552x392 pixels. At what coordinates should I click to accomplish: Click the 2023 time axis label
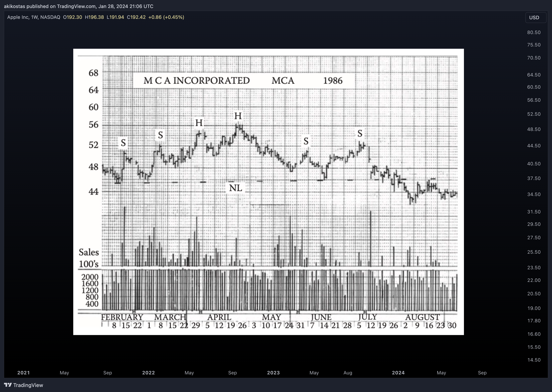(273, 373)
